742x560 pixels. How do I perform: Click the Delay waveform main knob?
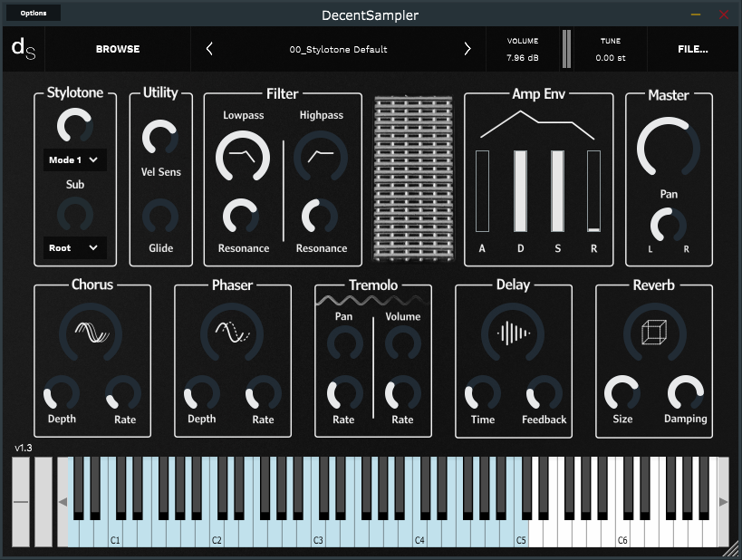point(513,333)
